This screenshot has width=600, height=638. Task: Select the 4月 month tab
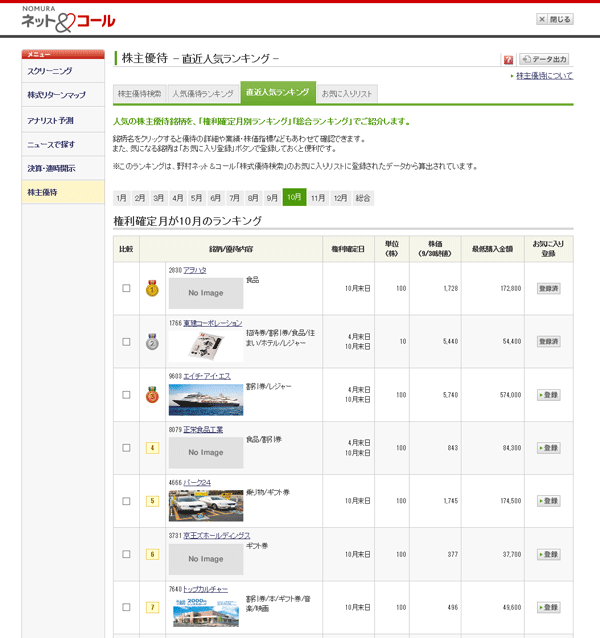click(178, 198)
